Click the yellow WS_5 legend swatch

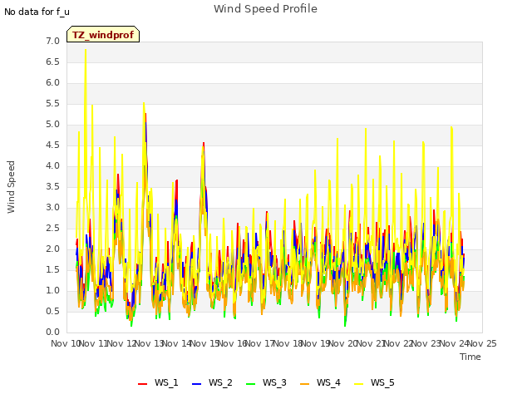358,384
